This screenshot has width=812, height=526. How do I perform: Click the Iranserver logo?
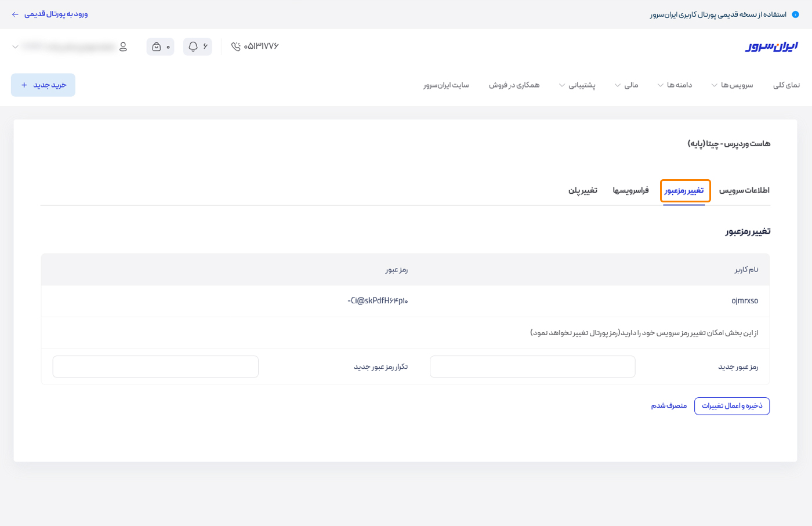pyautogui.click(x=771, y=46)
